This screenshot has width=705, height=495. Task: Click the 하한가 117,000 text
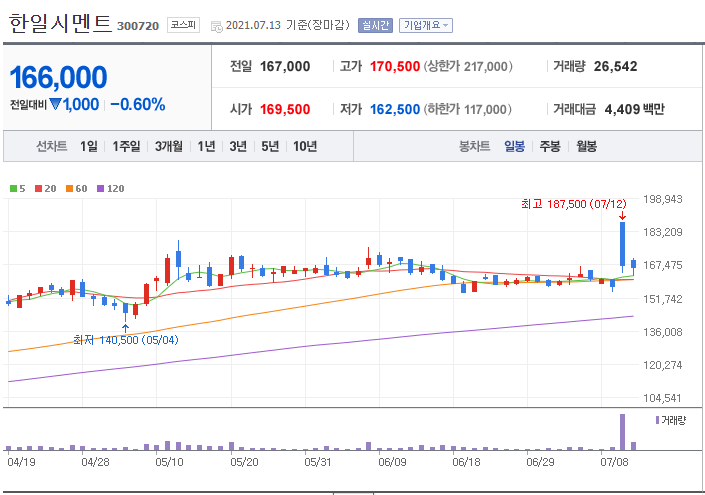[x=468, y=109]
